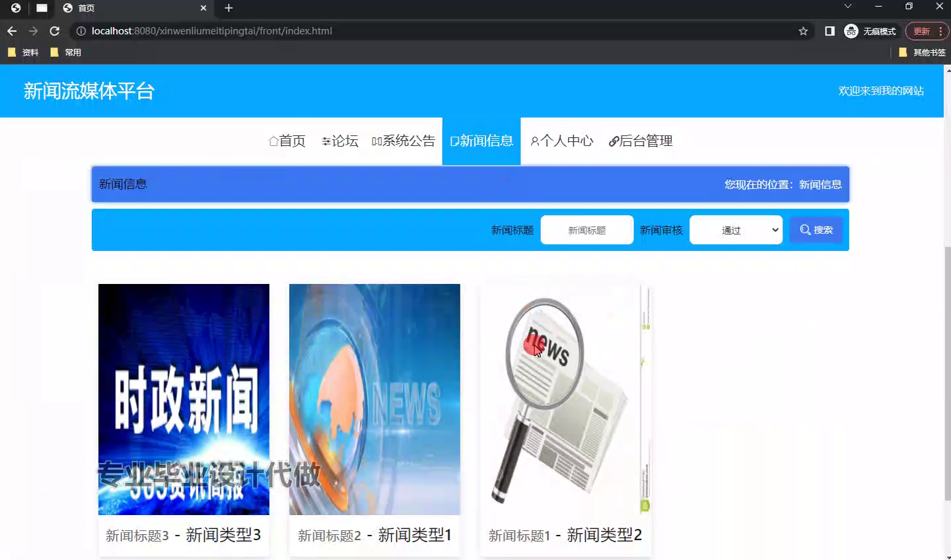This screenshot has height=560, width=951.
Task: Click the 新闻标题3 - 新闻类型3 caption
Action: tap(184, 535)
